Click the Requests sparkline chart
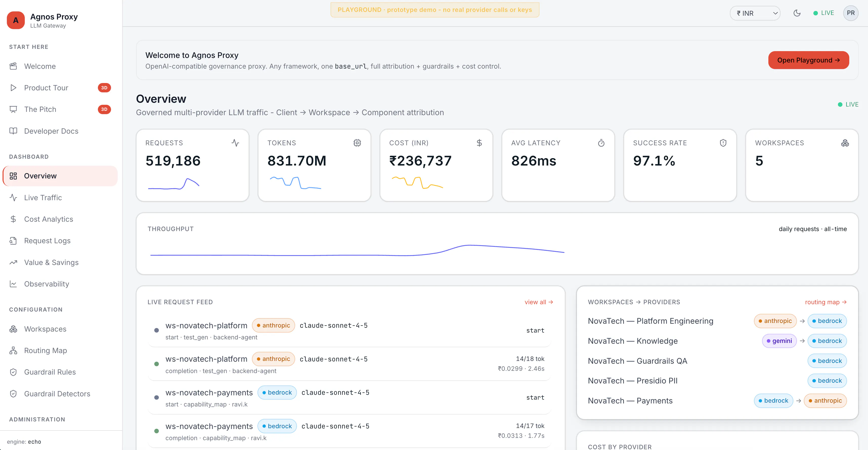 tap(173, 184)
